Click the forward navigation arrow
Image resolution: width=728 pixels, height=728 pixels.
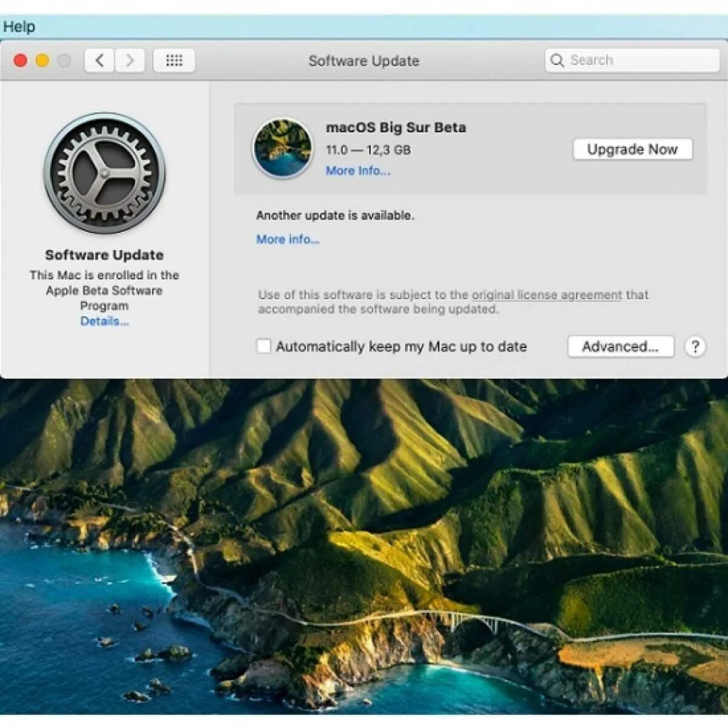130,61
